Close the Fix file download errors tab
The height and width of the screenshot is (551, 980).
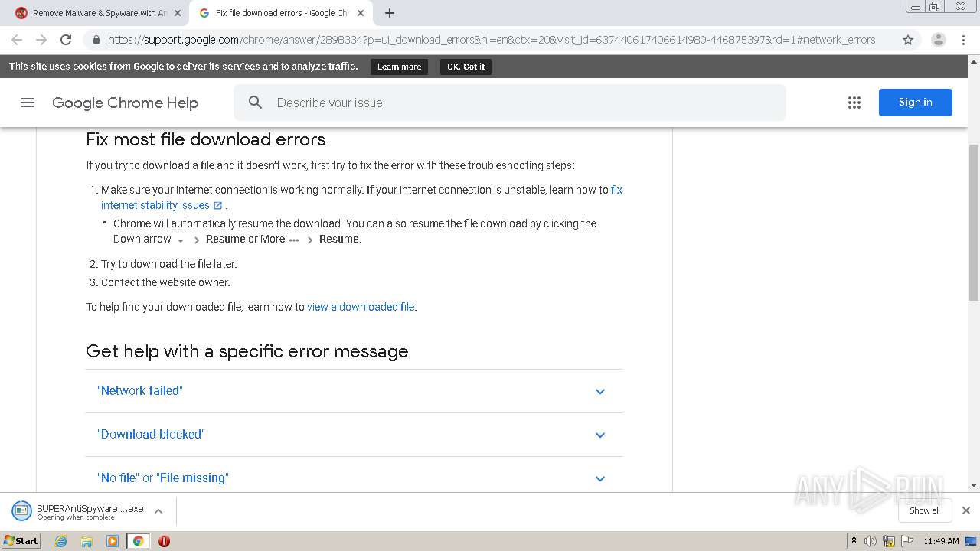click(361, 13)
